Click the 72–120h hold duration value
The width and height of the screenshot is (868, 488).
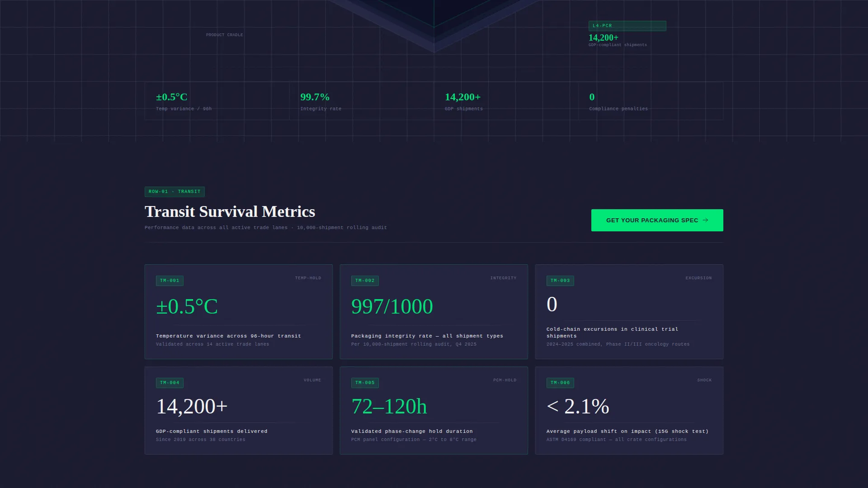click(x=389, y=406)
